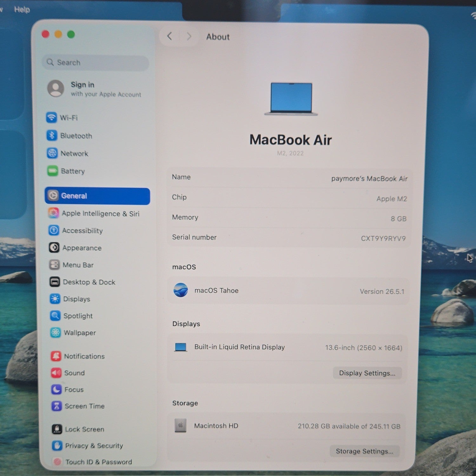Click the macOS Tahoe logo icon
The height and width of the screenshot is (476, 476).
181,290
